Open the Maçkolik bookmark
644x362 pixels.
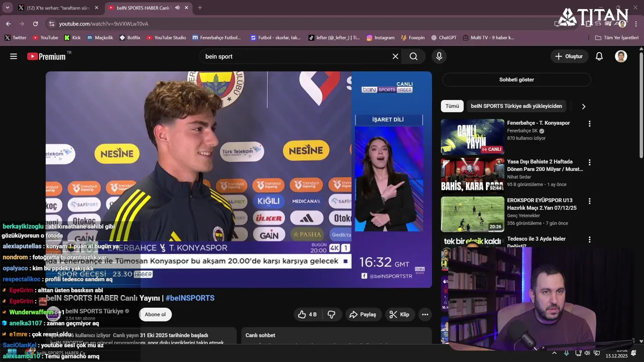(100, 37)
